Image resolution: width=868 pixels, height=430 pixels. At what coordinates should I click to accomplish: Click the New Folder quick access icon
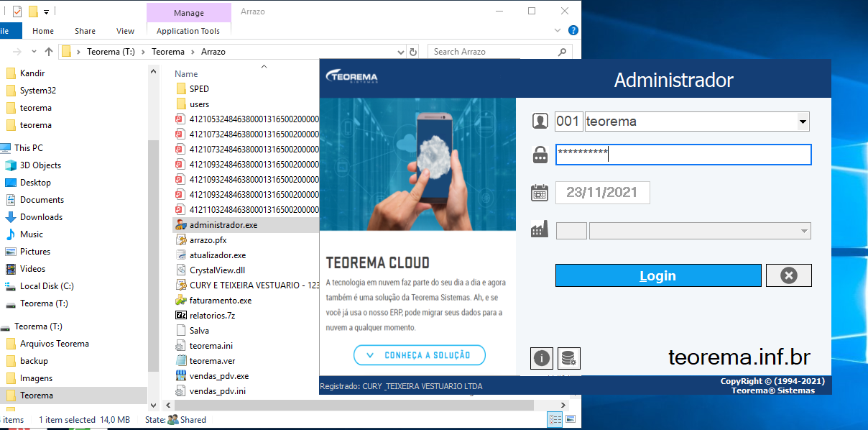[32, 12]
